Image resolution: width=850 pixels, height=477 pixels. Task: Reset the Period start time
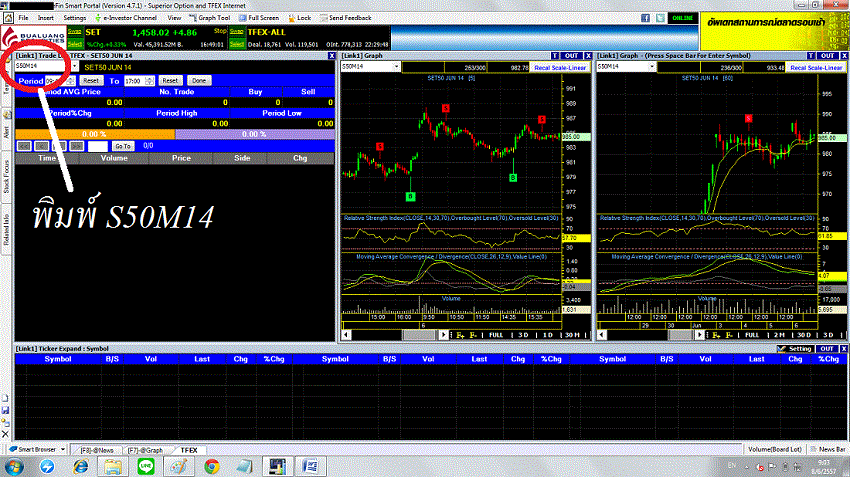click(91, 81)
